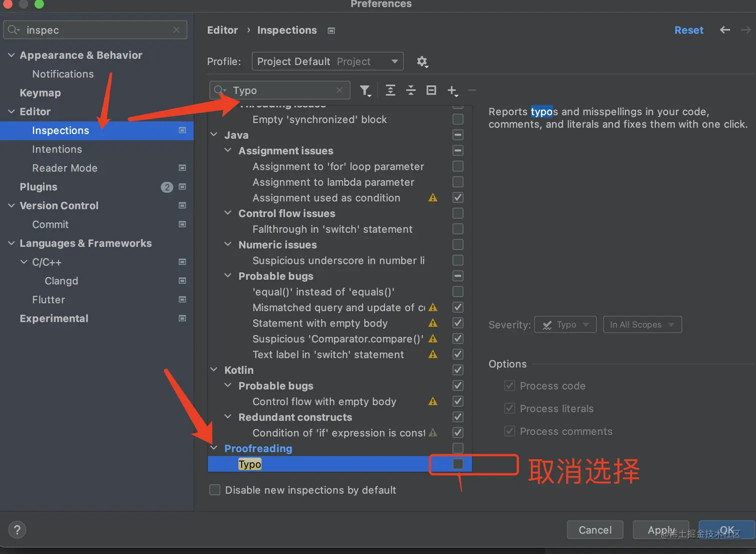Collapse the Proofreading group chevron
Viewport: 756px width, 554px height.
[x=214, y=448]
